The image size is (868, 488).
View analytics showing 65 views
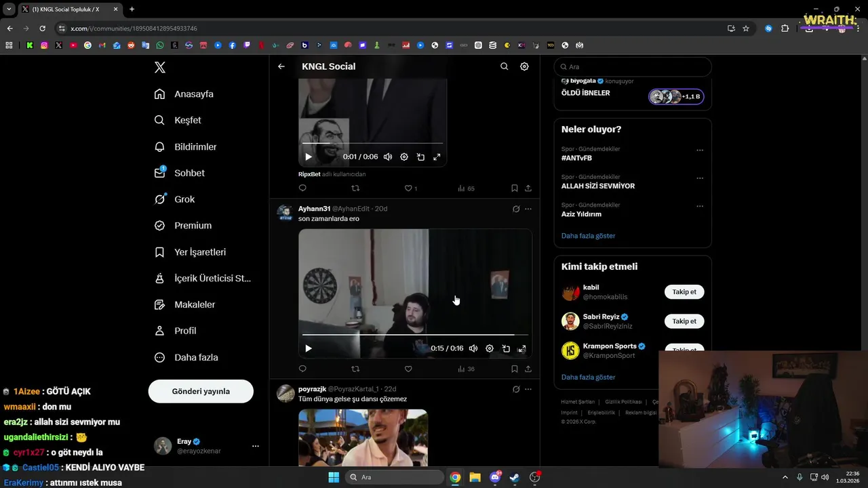[x=467, y=188]
